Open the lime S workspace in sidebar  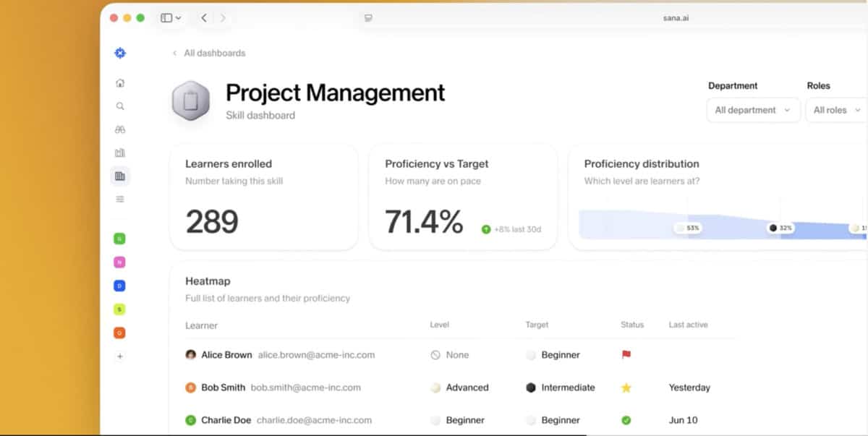click(x=120, y=309)
